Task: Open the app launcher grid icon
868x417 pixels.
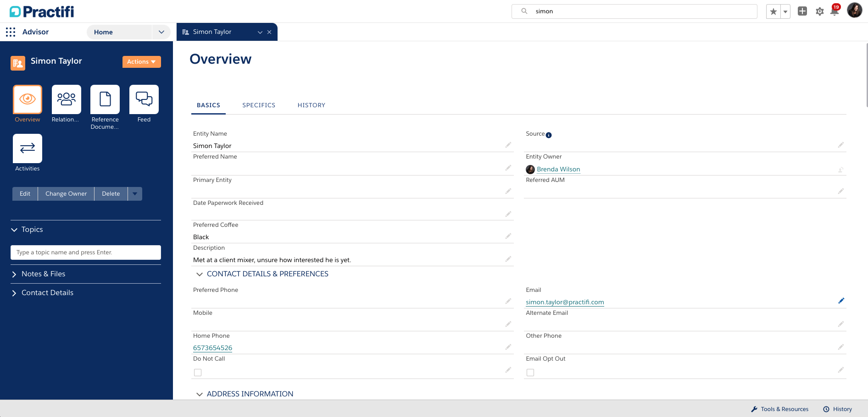Action: click(11, 32)
